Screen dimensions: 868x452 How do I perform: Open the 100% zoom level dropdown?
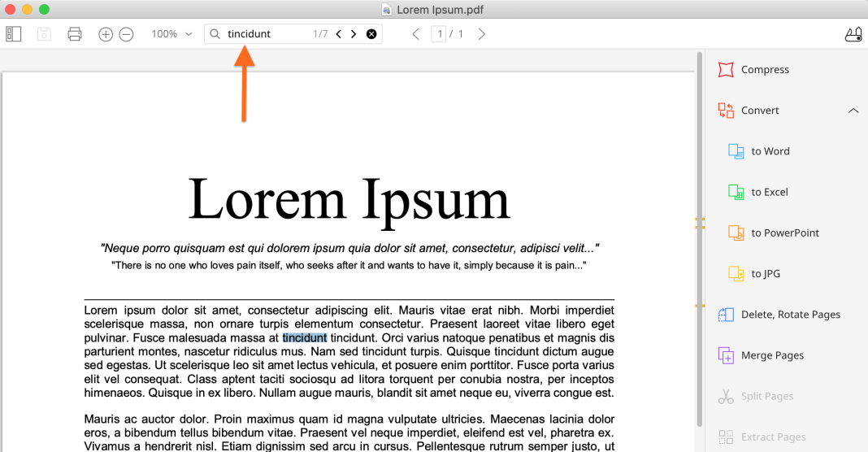point(171,34)
